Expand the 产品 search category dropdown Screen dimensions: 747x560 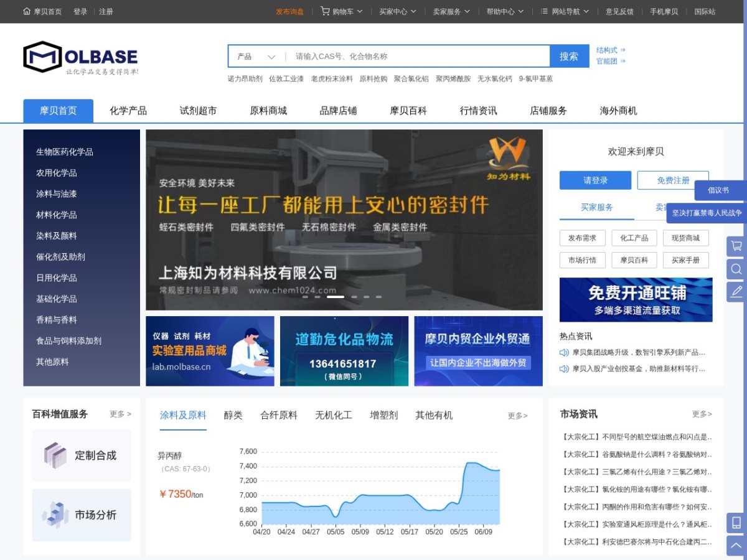(x=256, y=56)
